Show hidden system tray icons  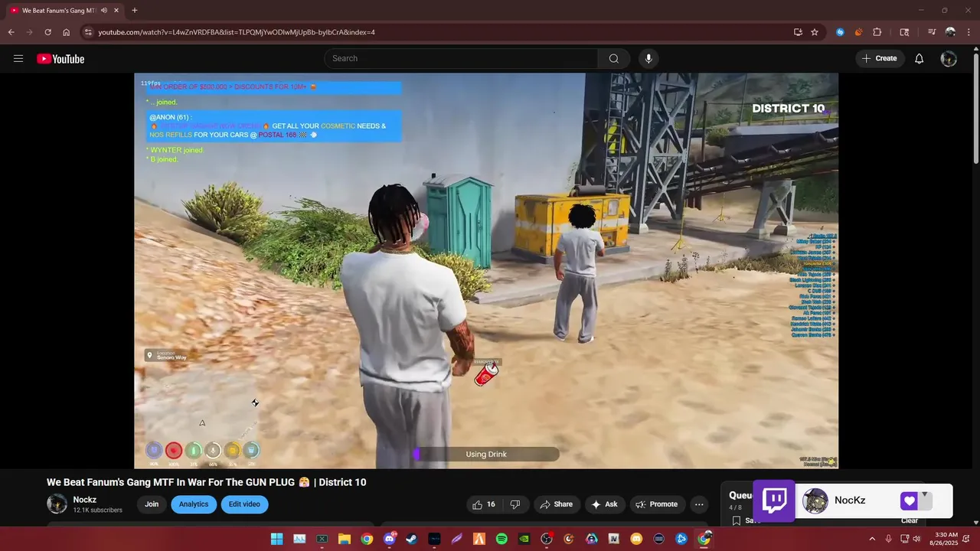tap(871, 539)
